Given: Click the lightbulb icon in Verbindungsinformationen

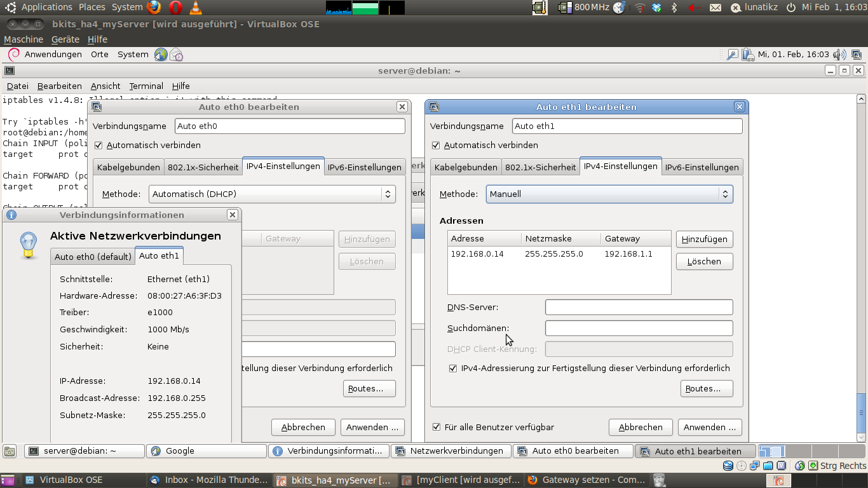Looking at the screenshot, I should 27,245.
